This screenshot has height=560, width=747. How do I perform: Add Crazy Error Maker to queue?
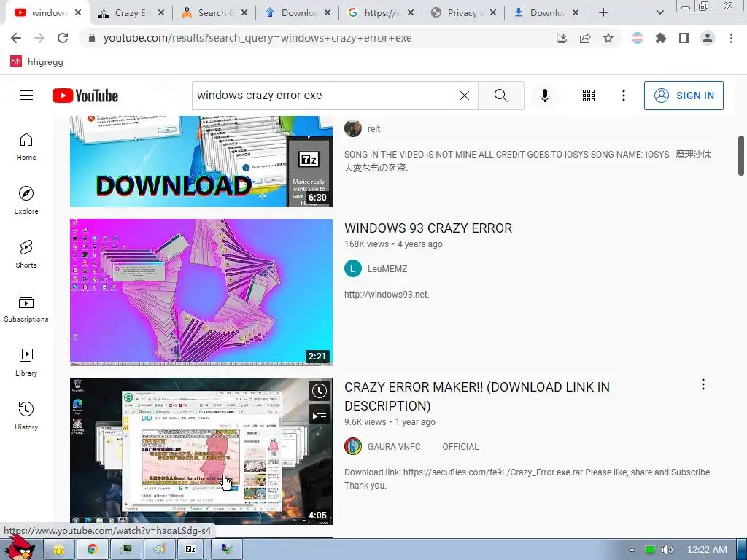tap(320, 415)
